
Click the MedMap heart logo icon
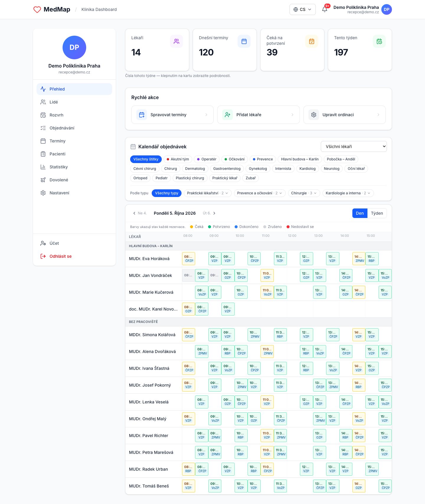click(x=37, y=10)
